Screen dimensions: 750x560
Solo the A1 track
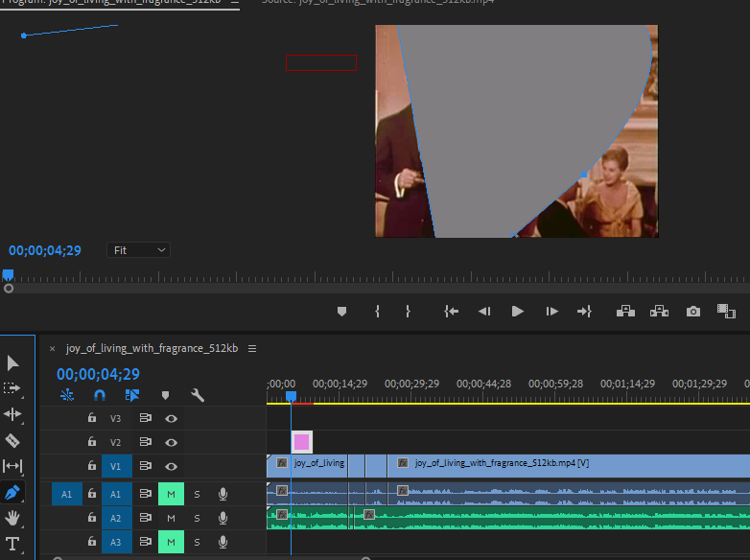[197, 495]
